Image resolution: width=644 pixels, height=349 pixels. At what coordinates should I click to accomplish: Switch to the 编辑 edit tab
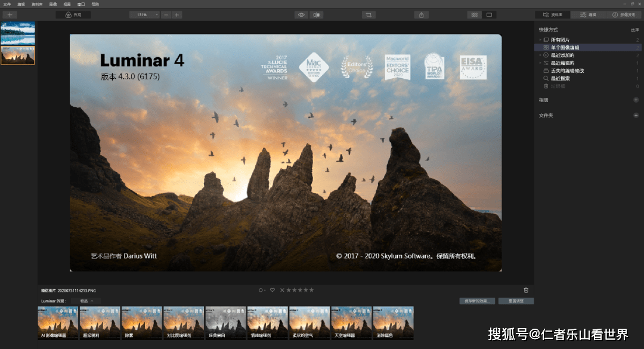click(x=588, y=15)
